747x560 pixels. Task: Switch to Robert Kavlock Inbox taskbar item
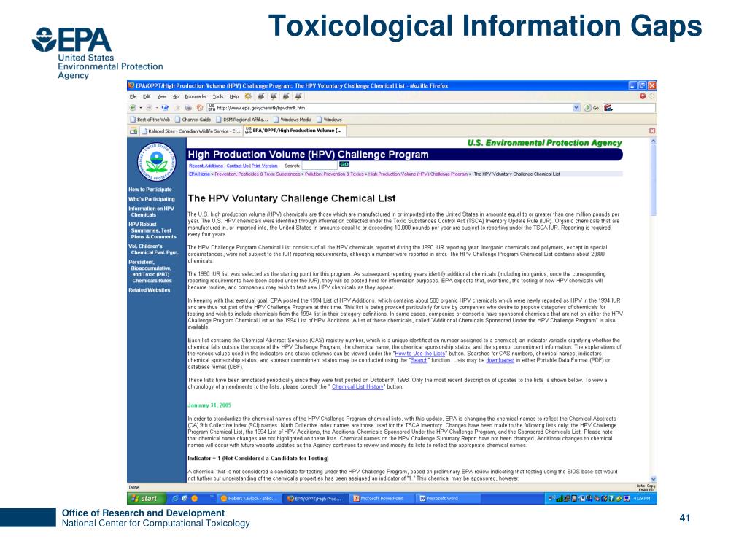249,498
